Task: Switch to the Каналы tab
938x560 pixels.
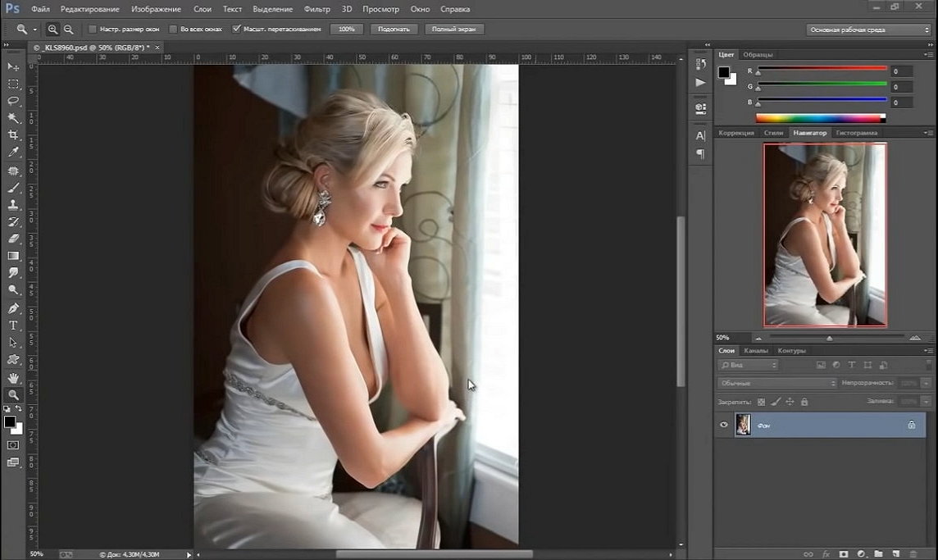Action: click(x=756, y=351)
